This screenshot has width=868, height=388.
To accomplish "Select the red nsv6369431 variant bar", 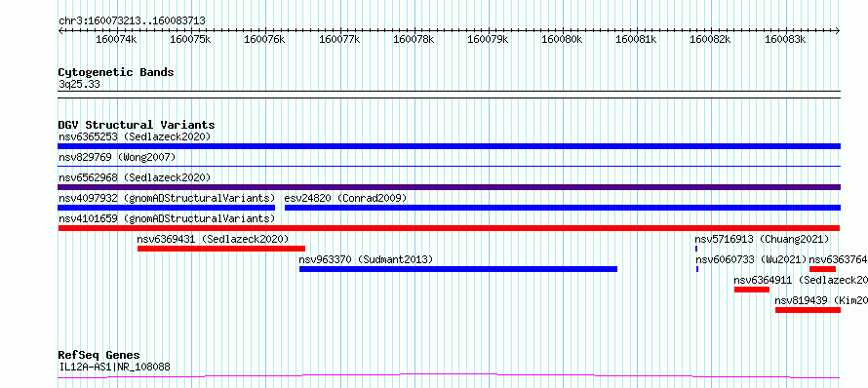I will (221, 249).
